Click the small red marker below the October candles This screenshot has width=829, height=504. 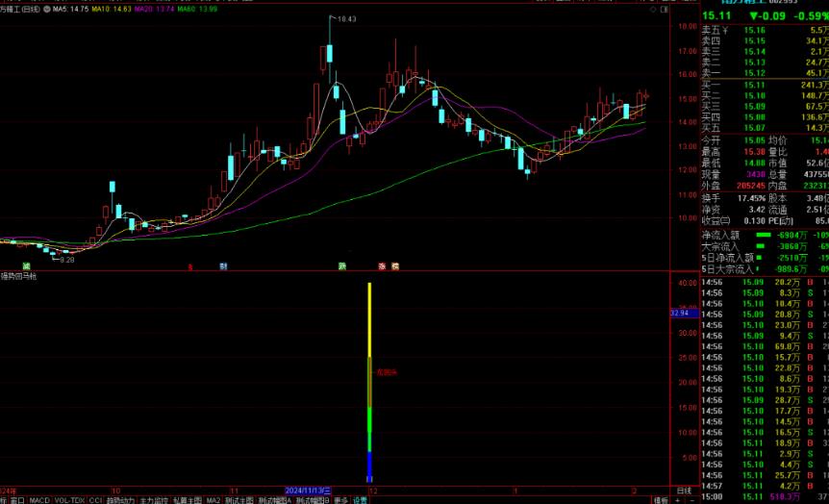(190, 267)
